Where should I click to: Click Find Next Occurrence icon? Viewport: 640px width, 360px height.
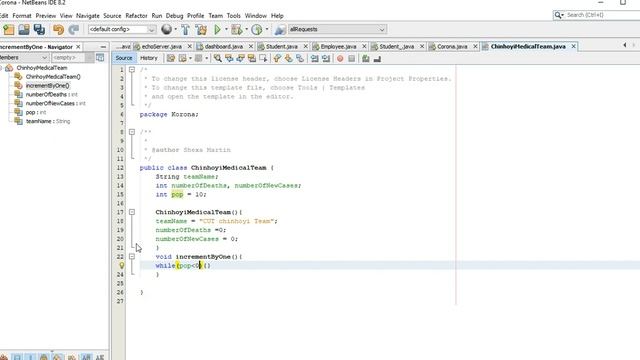[x=240, y=58]
